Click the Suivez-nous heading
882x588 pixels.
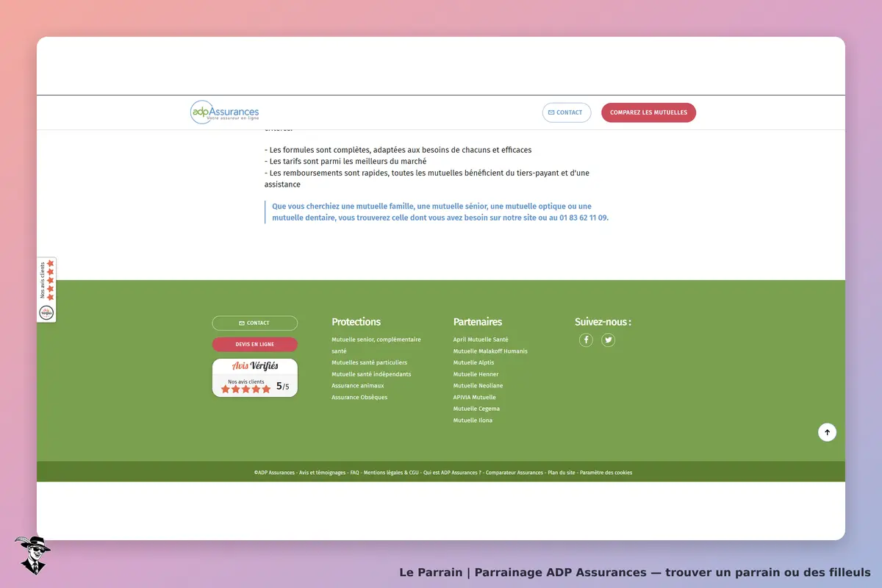(603, 322)
